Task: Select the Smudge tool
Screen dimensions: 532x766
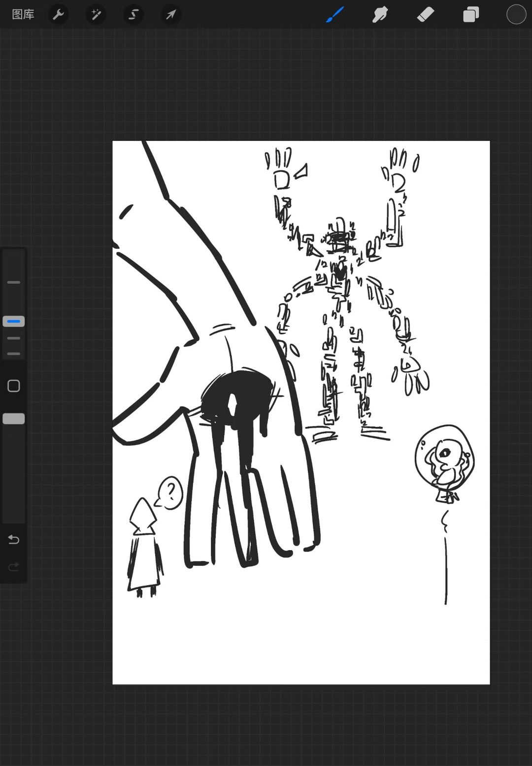Action: coord(380,14)
